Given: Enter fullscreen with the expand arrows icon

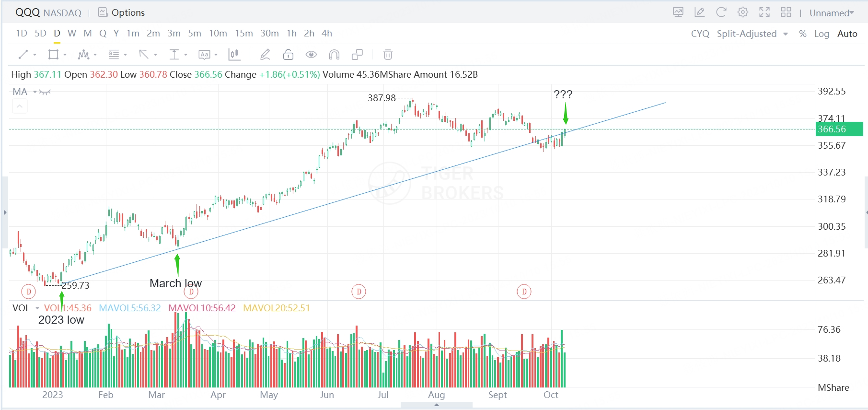Looking at the screenshot, I should point(764,12).
